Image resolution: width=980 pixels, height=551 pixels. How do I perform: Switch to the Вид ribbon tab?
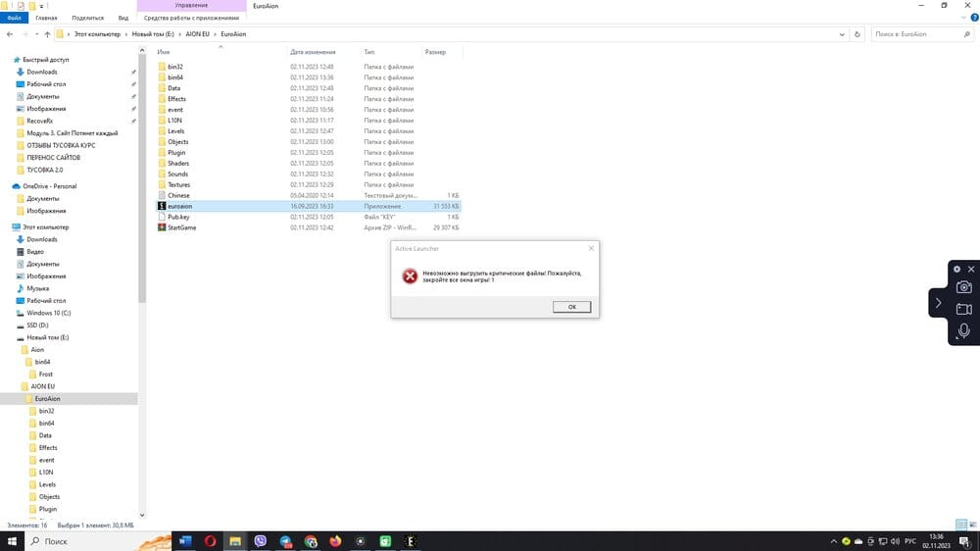coord(122,18)
